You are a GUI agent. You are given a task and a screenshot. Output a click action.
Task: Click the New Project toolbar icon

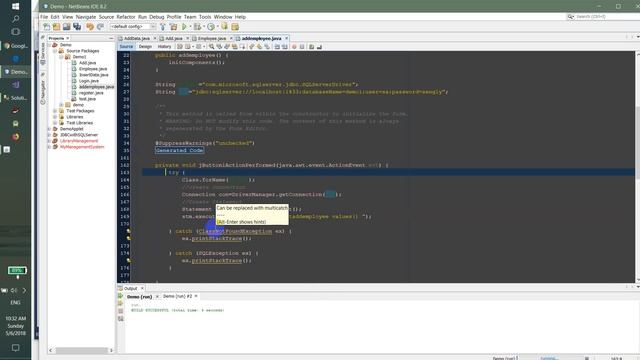(x=56, y=27)
